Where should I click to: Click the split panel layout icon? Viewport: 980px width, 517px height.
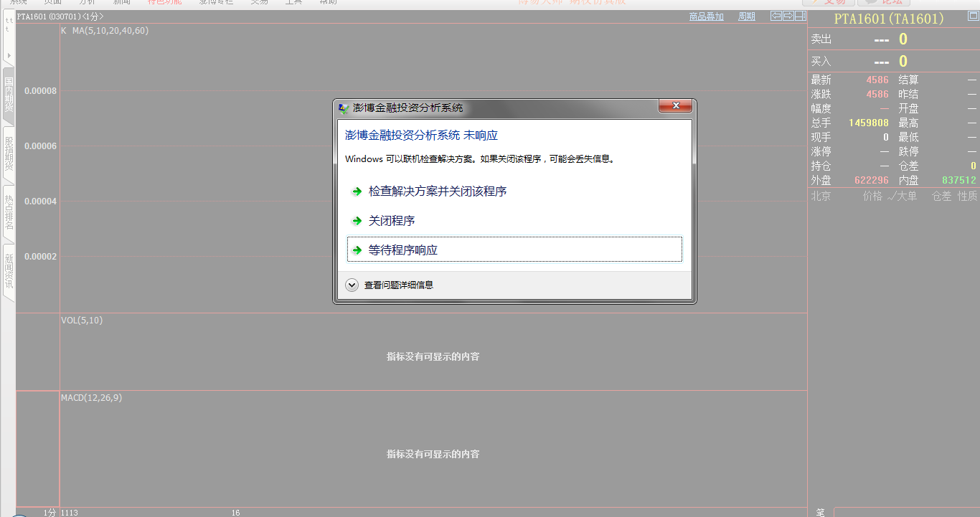pyautogui.click(x=800, y=16)
